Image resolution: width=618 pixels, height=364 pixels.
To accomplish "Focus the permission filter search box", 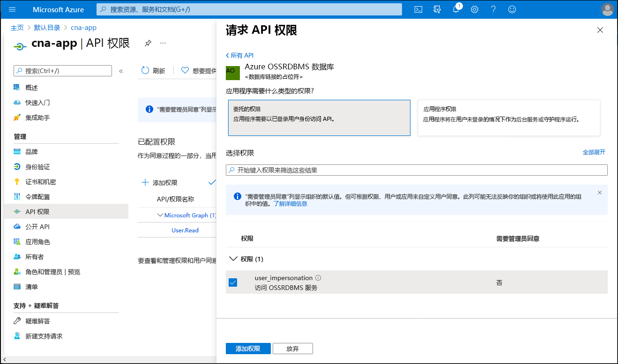I will (x=417, y=170).
